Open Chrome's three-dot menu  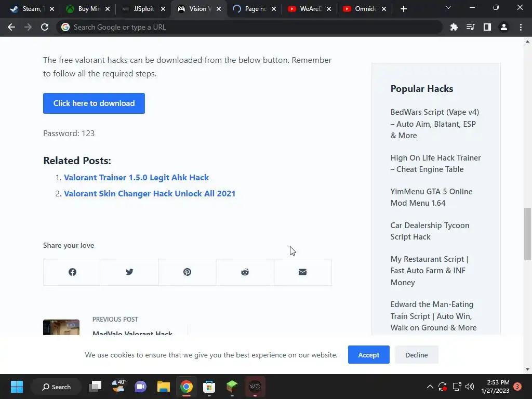coord(521,27)
